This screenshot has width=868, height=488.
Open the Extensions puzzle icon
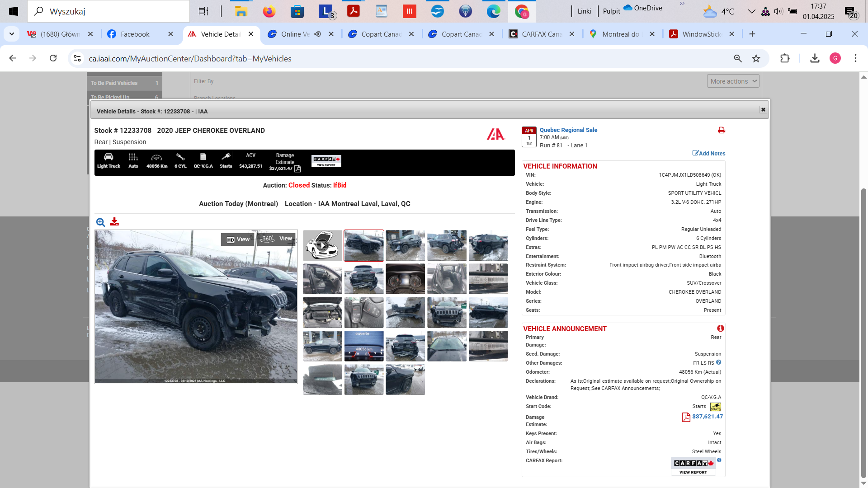785,58
